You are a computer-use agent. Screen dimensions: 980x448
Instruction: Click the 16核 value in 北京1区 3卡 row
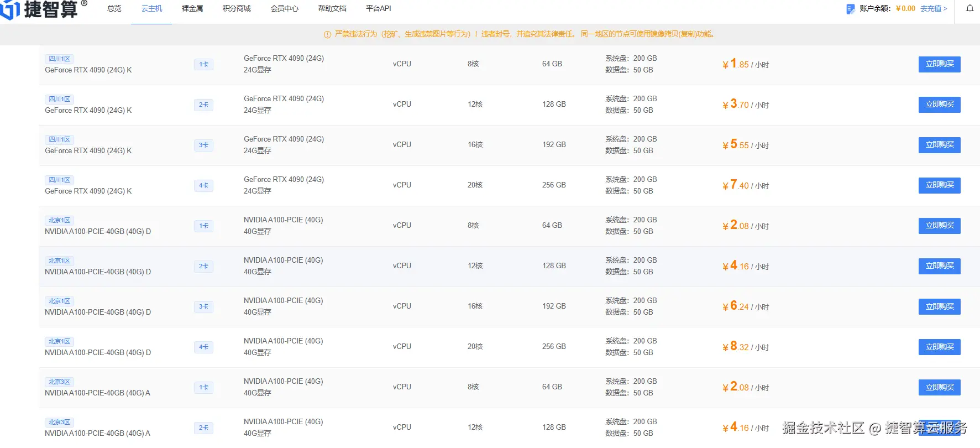(x=475, y=306)
